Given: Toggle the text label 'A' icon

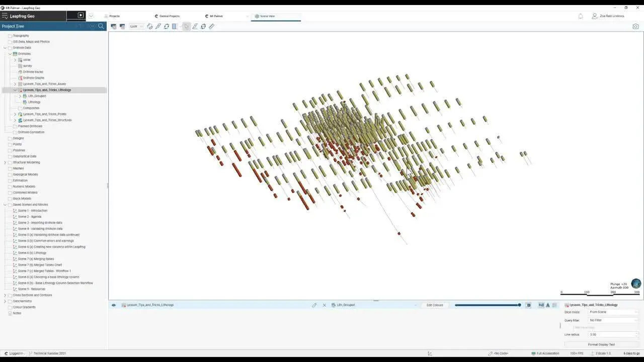Looking at the screenshot, I should 548,305.
